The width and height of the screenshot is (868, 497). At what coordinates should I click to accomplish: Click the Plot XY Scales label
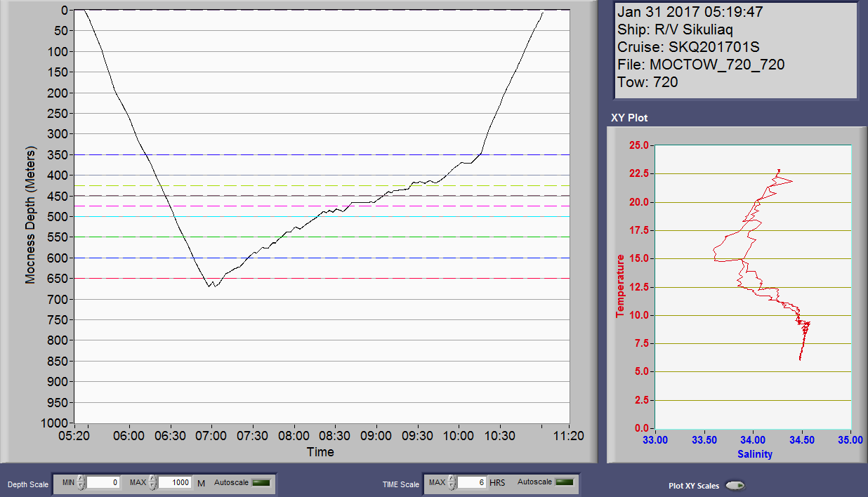694,486
